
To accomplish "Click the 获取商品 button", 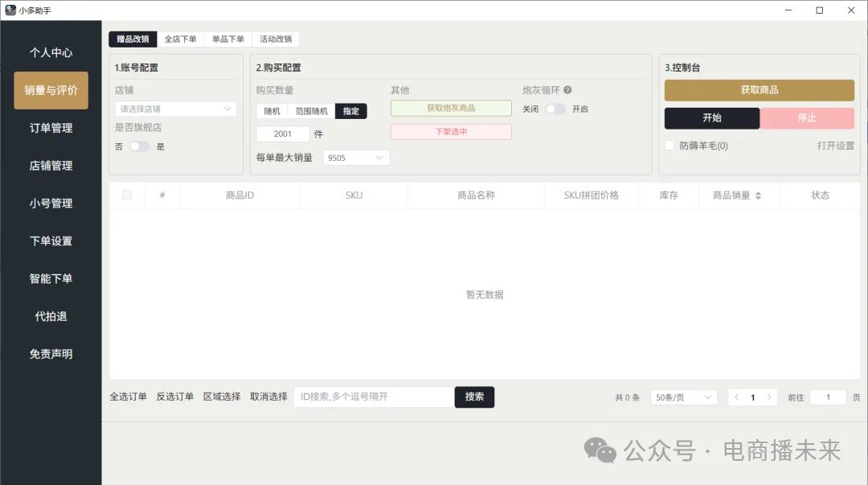I will coord(759,90).
